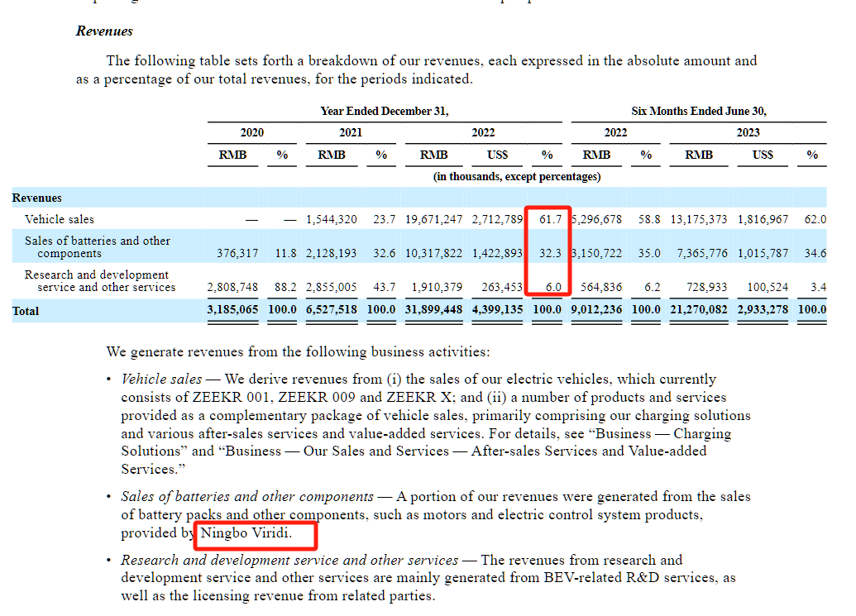Click the value '7,365,776'
This screenshot has height=616, width=856.
click(702, 254)
